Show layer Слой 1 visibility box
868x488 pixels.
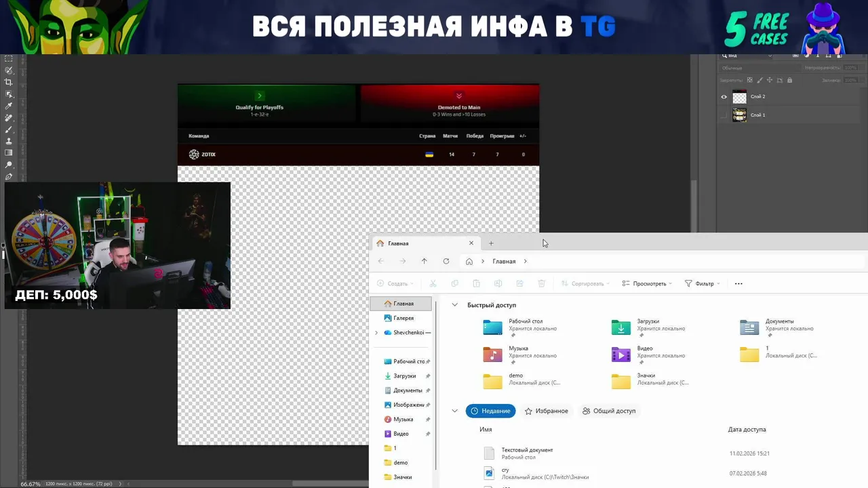724,115
